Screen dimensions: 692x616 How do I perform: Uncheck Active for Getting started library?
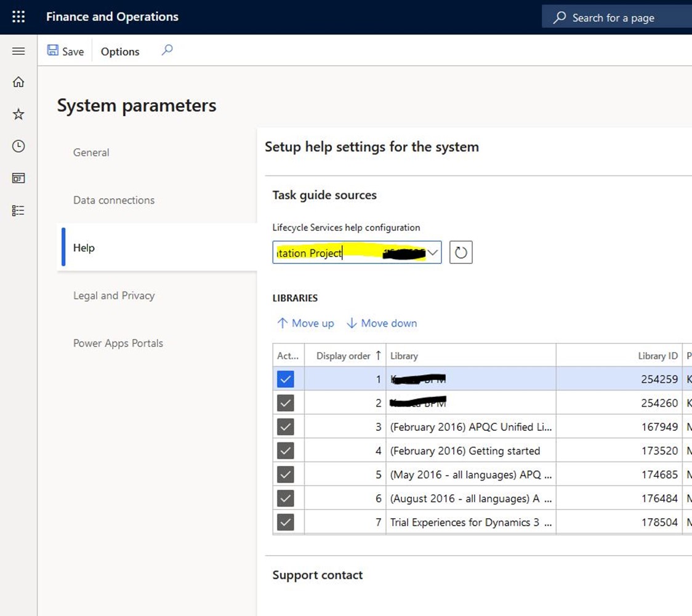click(286, 450)
